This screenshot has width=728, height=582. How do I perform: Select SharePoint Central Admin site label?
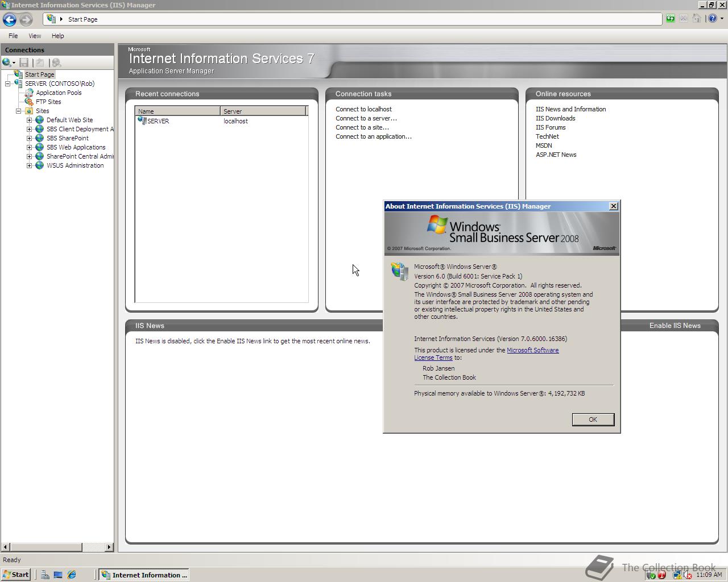tap(80, 156)
